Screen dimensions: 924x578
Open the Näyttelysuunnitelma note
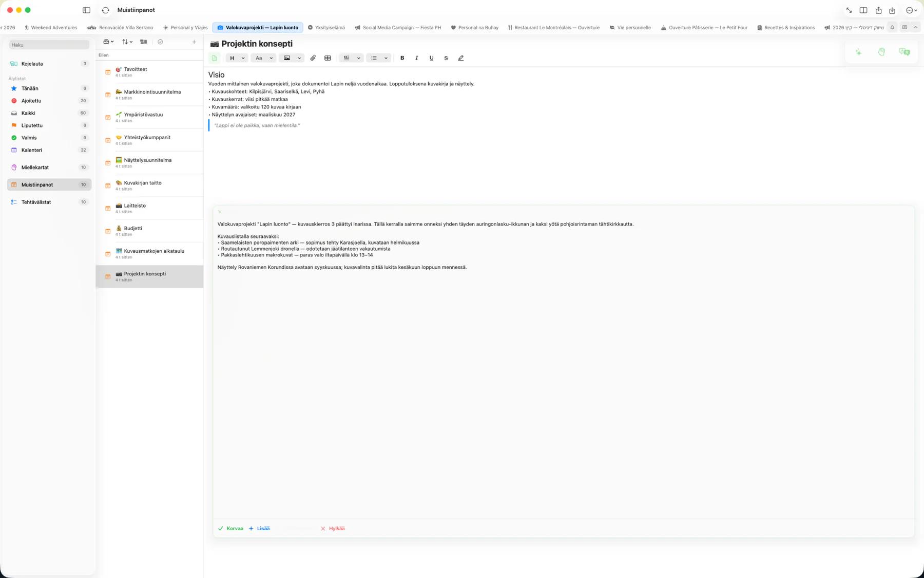pos(149,163)
